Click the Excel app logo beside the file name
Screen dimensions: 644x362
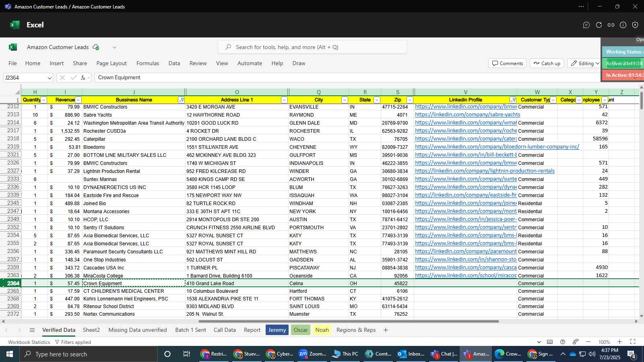click(x=13, y=47)
